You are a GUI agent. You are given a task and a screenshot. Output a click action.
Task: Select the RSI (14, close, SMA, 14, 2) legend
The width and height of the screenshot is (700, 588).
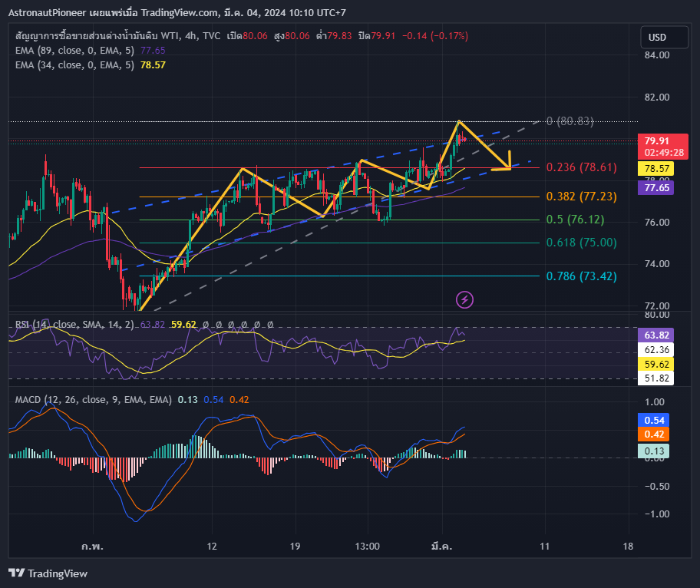point(74,325)
